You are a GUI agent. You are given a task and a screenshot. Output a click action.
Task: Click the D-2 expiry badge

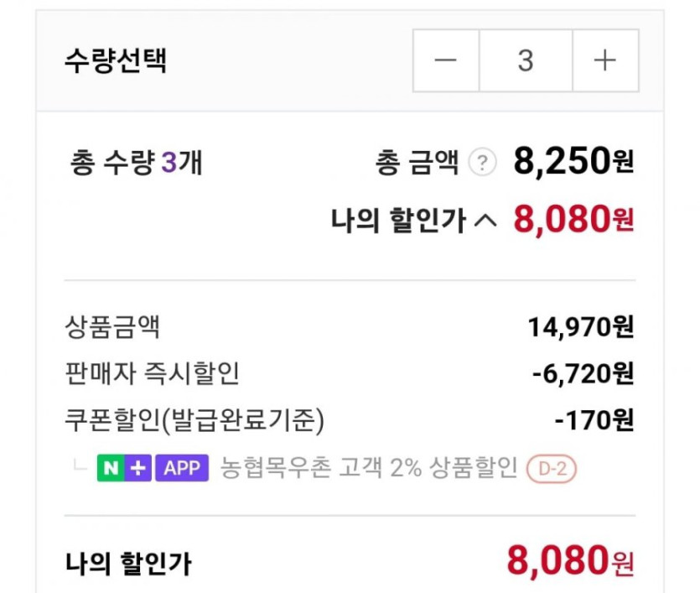tap(552, 469)
